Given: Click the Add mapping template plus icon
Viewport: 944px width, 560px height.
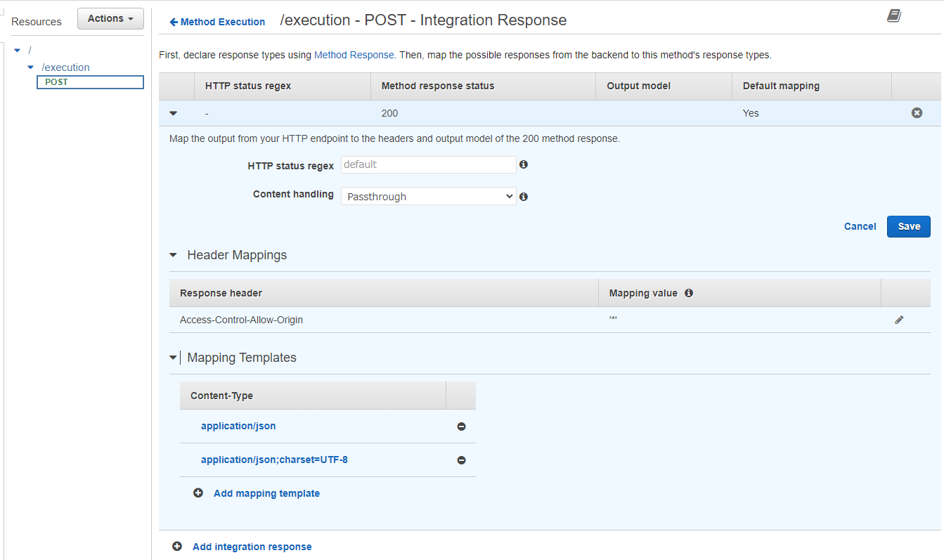Looking at the screenshot, I should point(198,493).
